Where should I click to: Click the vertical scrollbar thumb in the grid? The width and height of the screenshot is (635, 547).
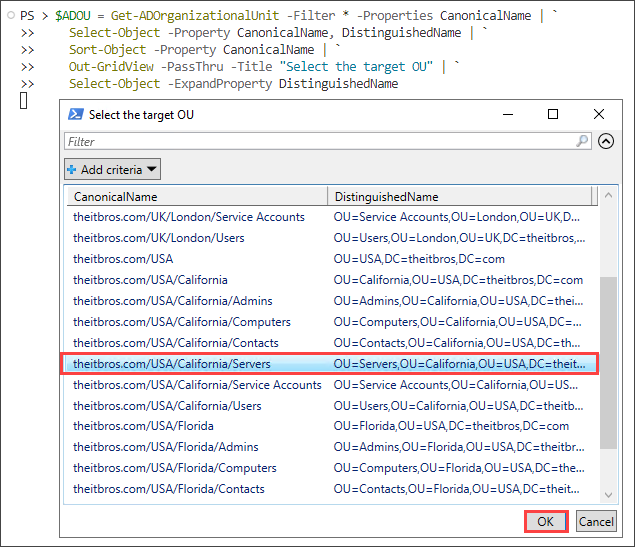tap(608, 362)
